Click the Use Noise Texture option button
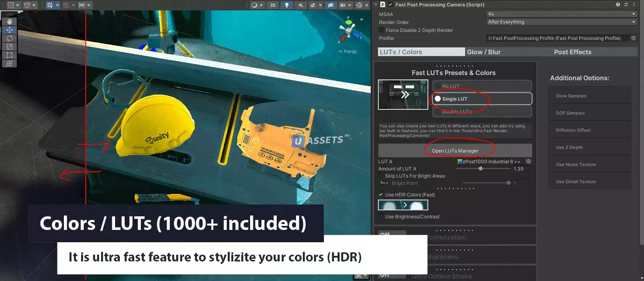Viewport: 644px width, 281px height. (x=590, y=164)
